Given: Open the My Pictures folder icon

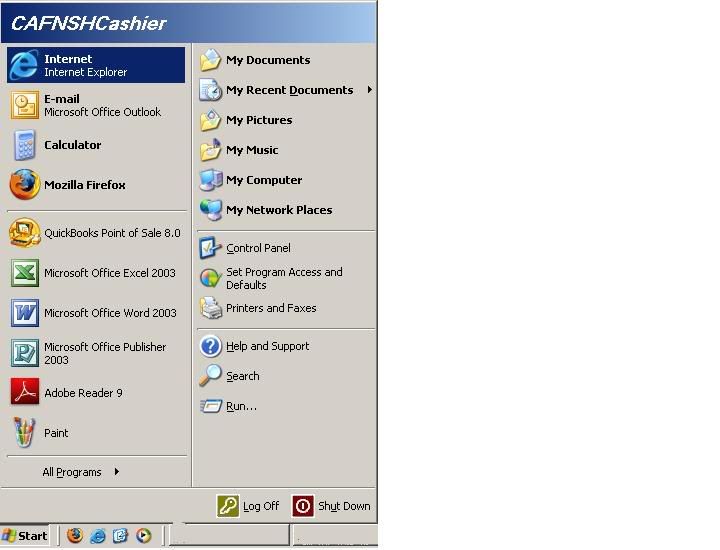Looking at the screenshot, I should pyautogui.click(x=211, y=120).
